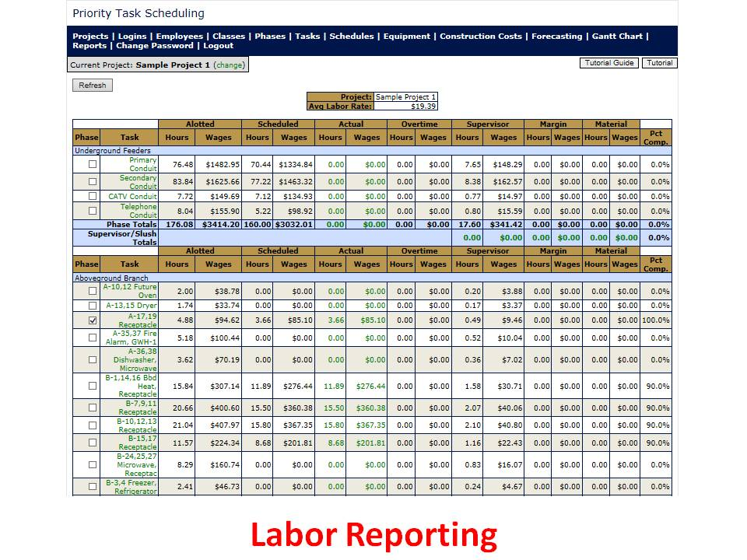Check the CATV Conduit checkbox
The height and width of the screenshot is (560, 747).
pos(93,196)
